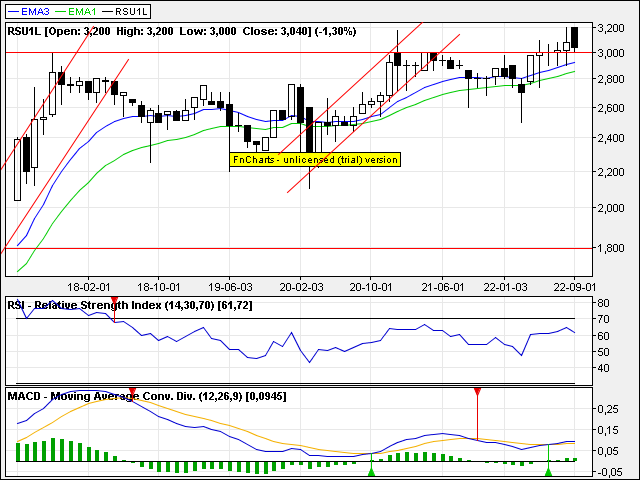640x480 pixels.
Task: Click the 2,200 price axis label
Action: [611, 172]
